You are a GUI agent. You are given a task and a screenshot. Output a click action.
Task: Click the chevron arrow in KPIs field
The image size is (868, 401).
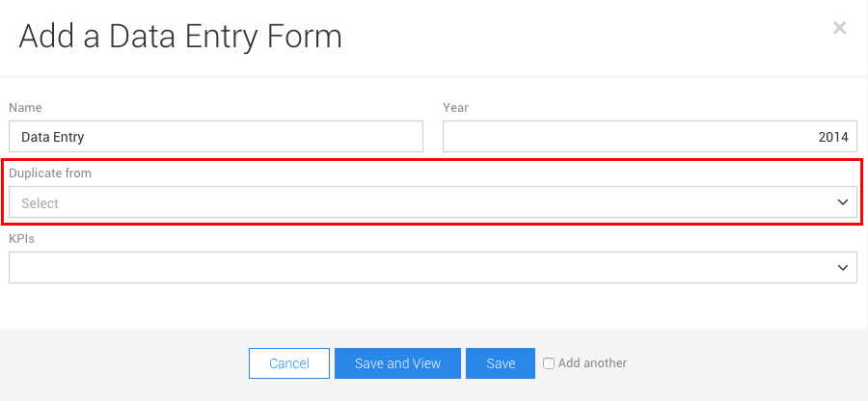click(x=842, y=267)
